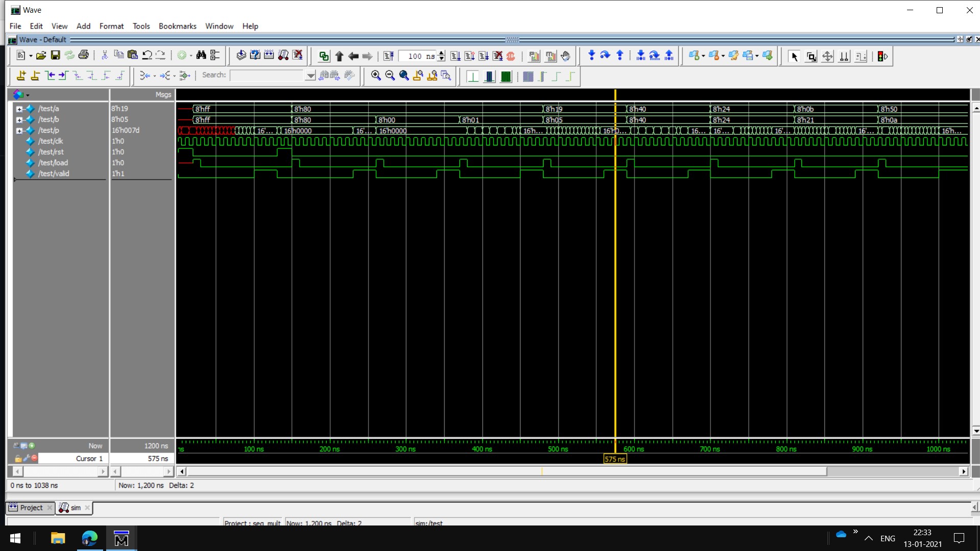Toggle Zoom Mode pointer tool

click(x=811, y=57)
